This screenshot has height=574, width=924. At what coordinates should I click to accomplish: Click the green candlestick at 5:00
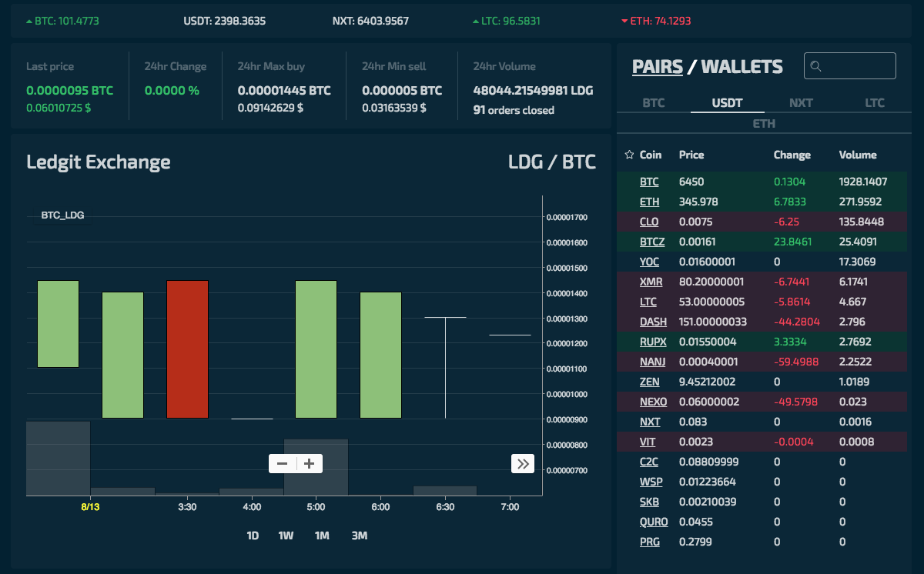[316, 349]
